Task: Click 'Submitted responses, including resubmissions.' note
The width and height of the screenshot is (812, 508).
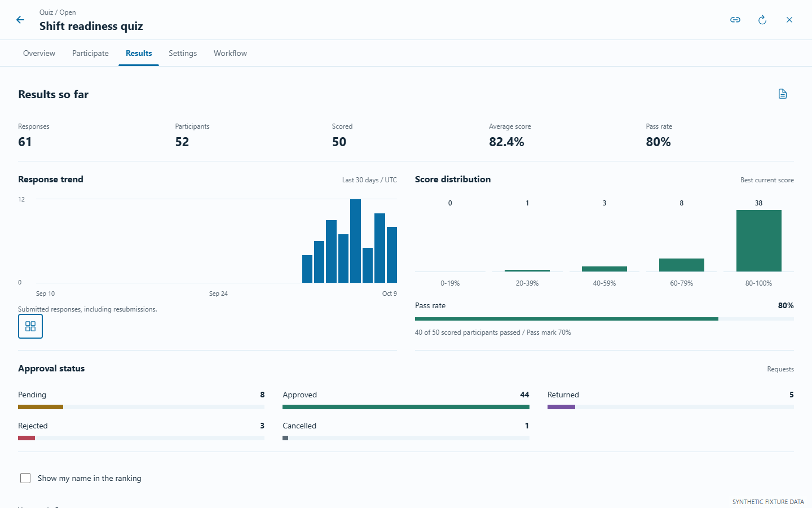Action: click(x=87, y=309)
